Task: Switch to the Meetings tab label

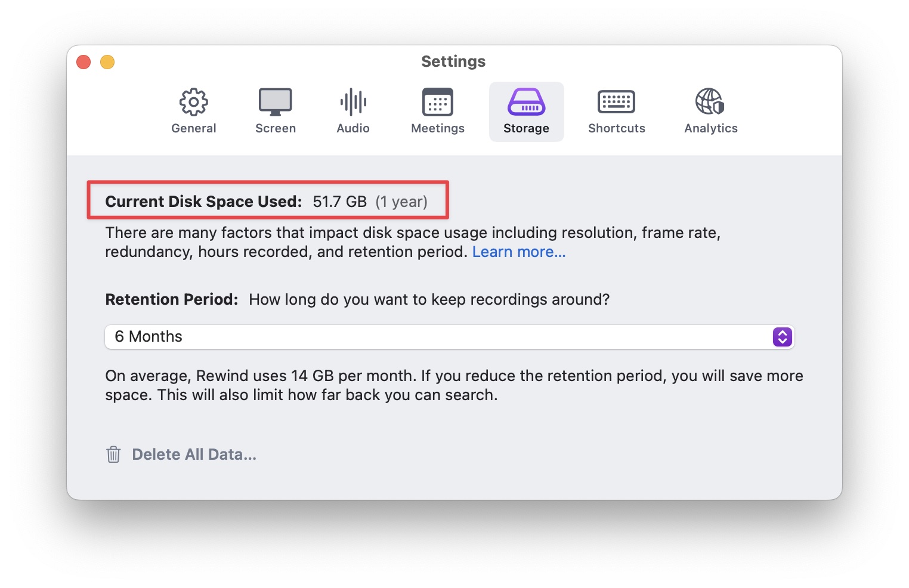Action: coord(438,128)
